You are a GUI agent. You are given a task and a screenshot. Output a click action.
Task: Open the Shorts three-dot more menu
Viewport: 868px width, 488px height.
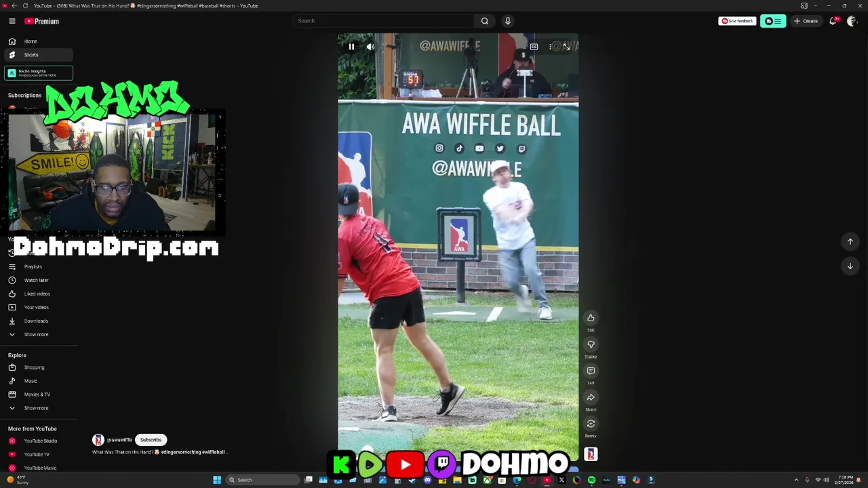(550, 47)
